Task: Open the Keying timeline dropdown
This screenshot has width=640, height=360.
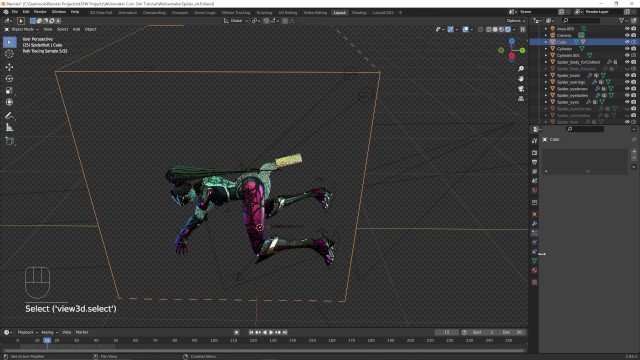Action: (49, 332)
